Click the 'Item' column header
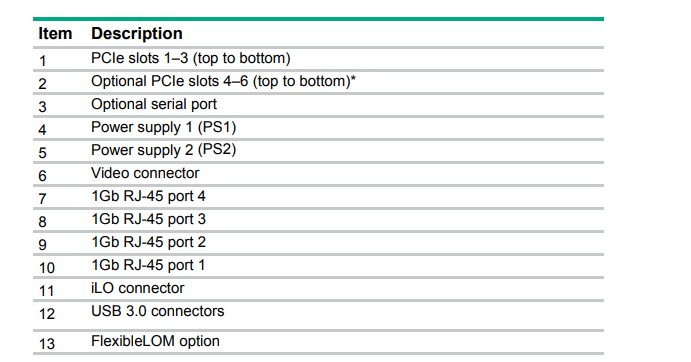This screenshot has height=362, width=691. coord(55,34)
